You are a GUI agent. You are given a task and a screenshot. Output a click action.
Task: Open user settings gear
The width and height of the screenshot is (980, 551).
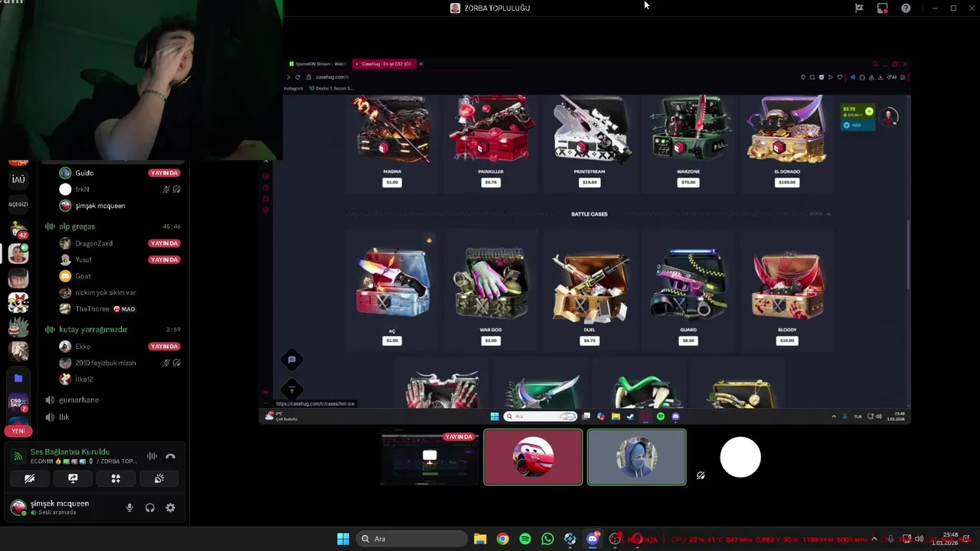click(170, 507)
